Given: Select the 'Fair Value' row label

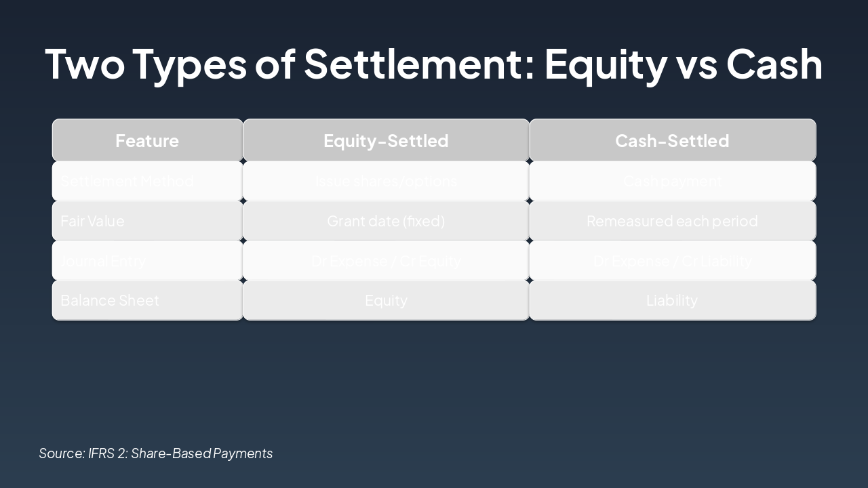Looking at the screenshot, I should (x=92, y=221).
